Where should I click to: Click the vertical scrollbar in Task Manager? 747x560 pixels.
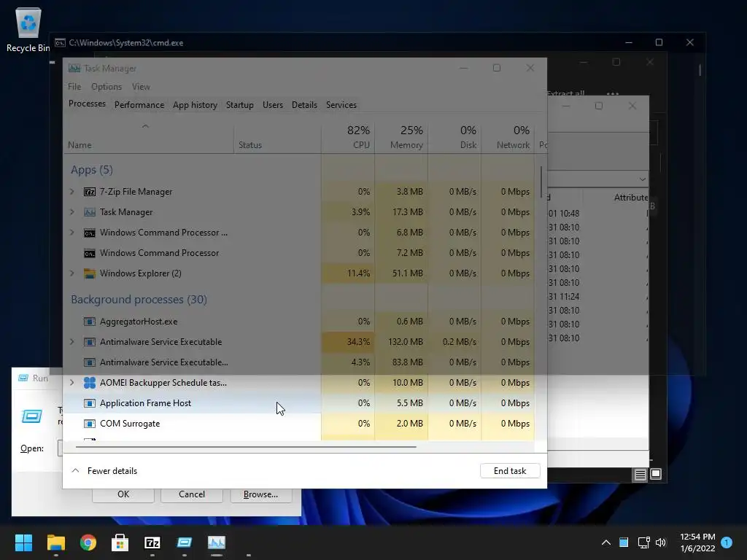pyautogui.click(x=541, y=182)
